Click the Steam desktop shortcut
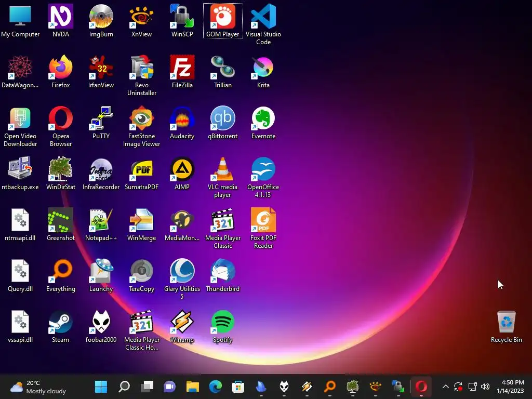Viewport: 532px width, 399px height. [61, 326]
